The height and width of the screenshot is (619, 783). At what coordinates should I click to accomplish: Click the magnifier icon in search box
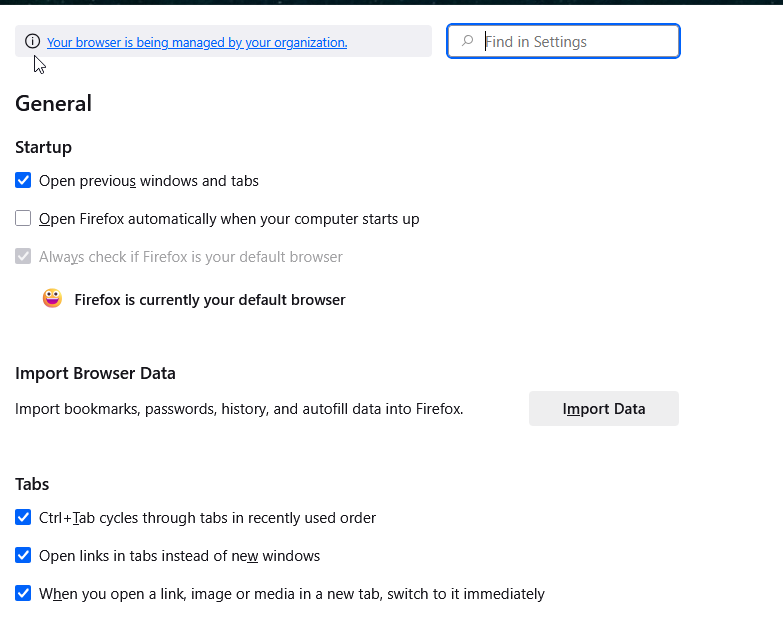point(467,42)
